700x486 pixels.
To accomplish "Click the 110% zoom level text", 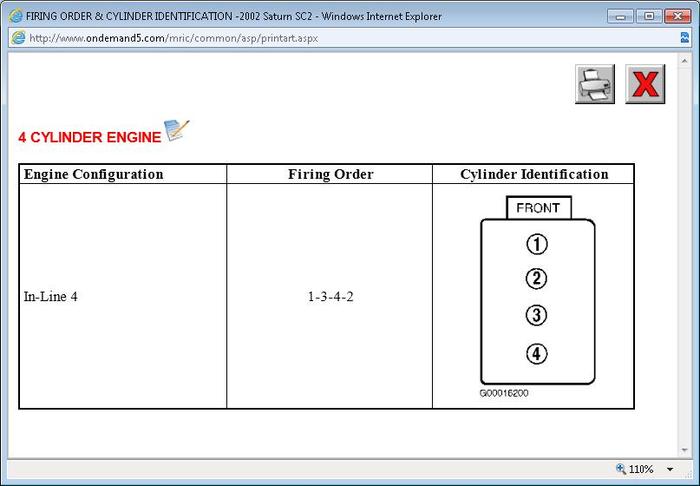I will [x=641, y=469].
